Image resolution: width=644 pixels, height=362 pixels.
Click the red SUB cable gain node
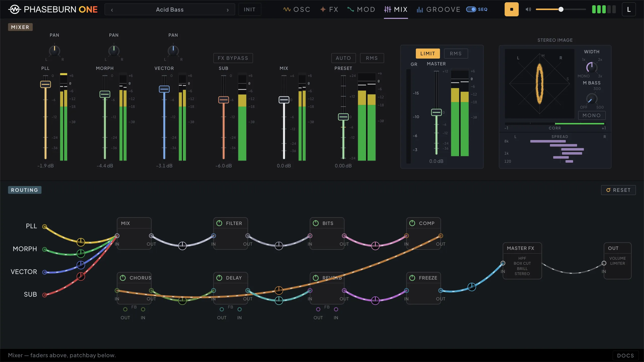pos(81,276)
